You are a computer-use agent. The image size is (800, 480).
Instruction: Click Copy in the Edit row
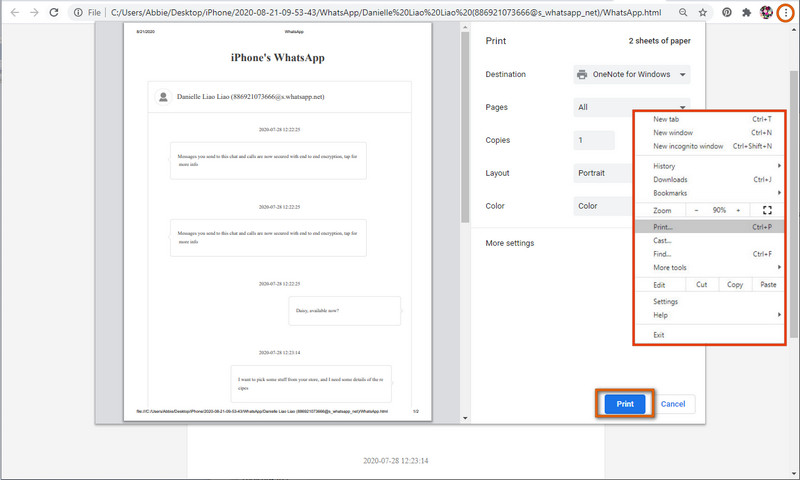coord(735,285)
